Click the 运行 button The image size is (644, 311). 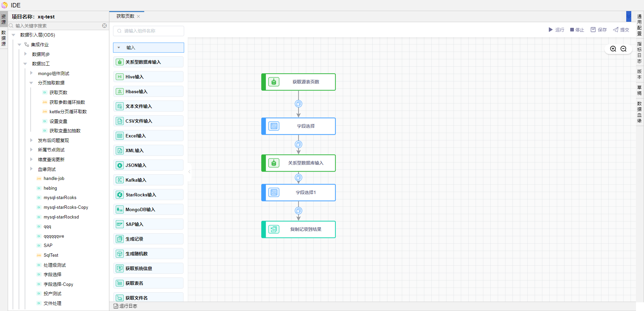pyautogui.click(x=556, y=30)
